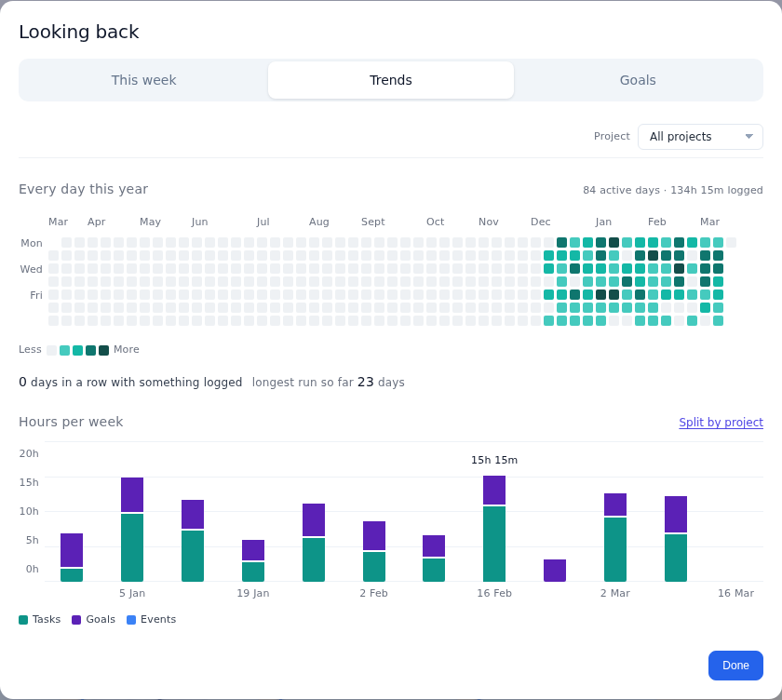Screen dimensions: 782x700
Task: Click the Done button
Action: 735,666
